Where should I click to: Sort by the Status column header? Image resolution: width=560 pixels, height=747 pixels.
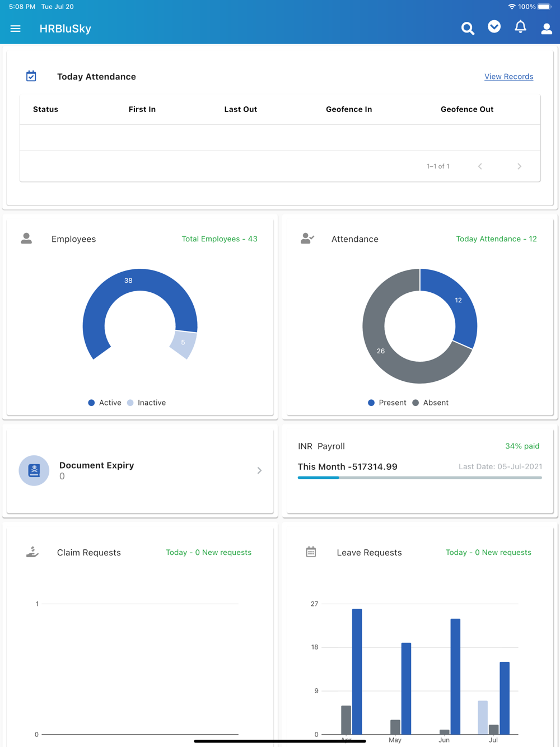coord(45,109)
